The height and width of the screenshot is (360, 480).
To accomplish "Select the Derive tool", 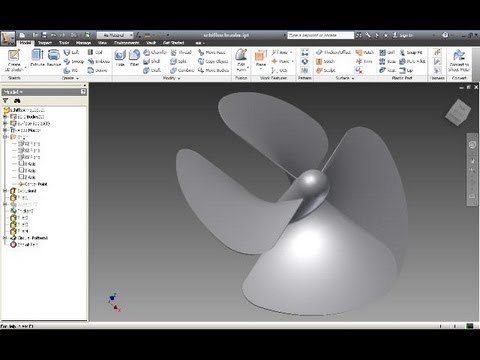I will 98,70.
